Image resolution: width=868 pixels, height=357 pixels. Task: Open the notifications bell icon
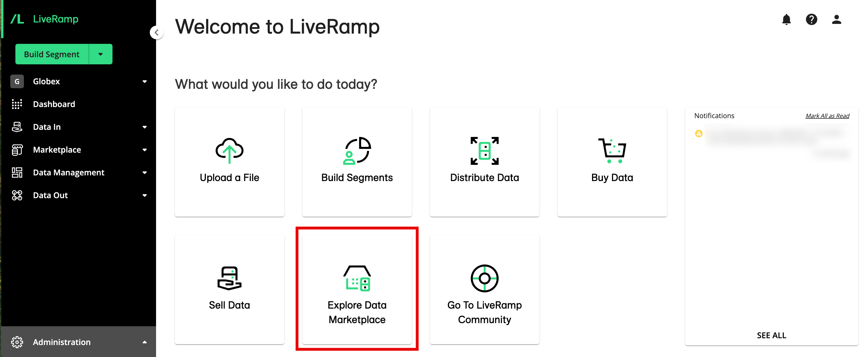click(786, 20)
